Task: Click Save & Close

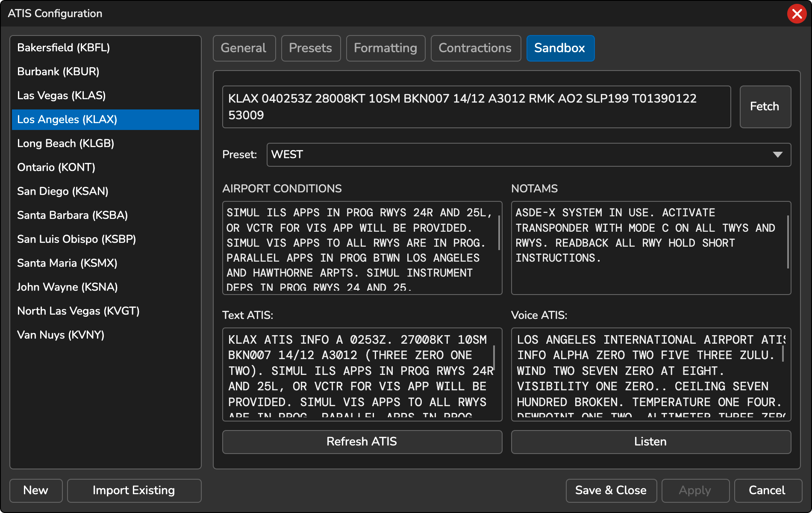Action: 611,490
